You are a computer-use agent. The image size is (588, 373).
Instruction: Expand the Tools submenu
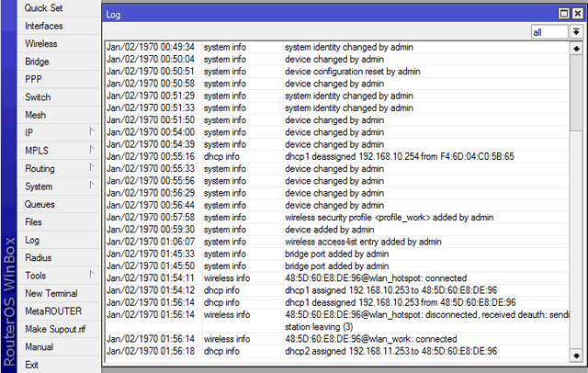[55, 276]
